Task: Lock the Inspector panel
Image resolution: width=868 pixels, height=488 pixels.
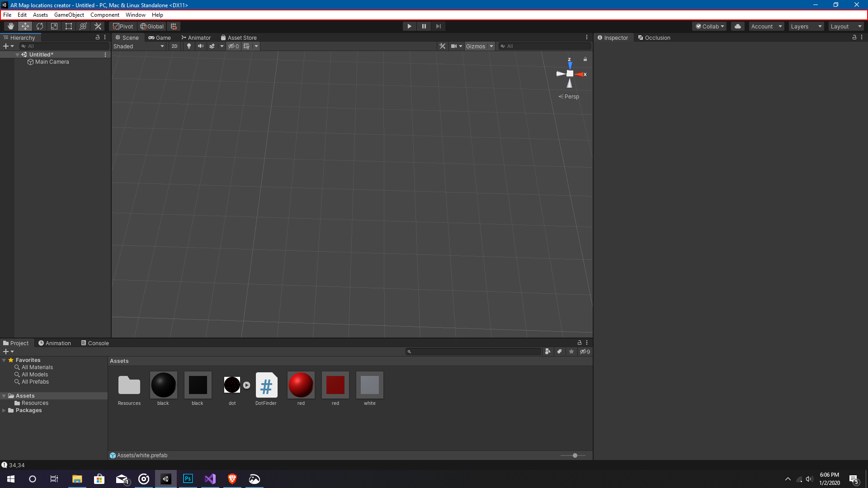Action: (x=854, y=38)
